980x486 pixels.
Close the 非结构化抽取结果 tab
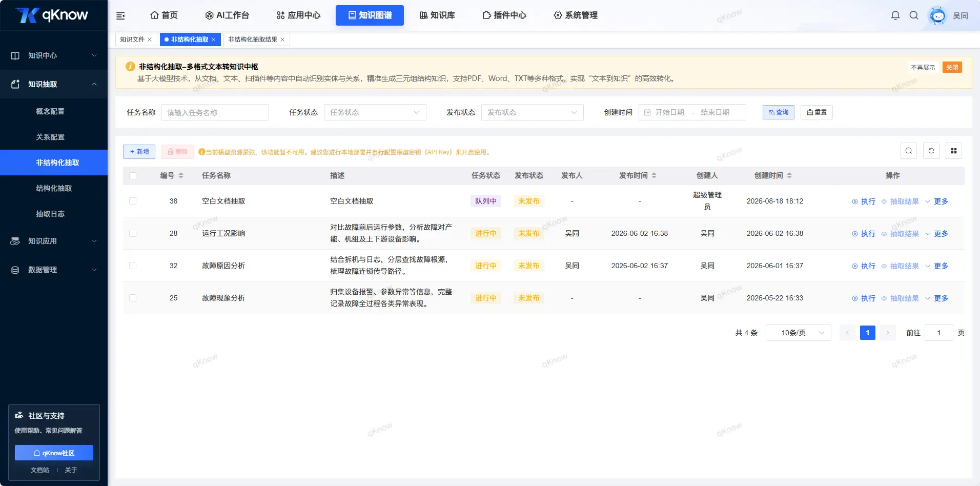coord(282,39)
